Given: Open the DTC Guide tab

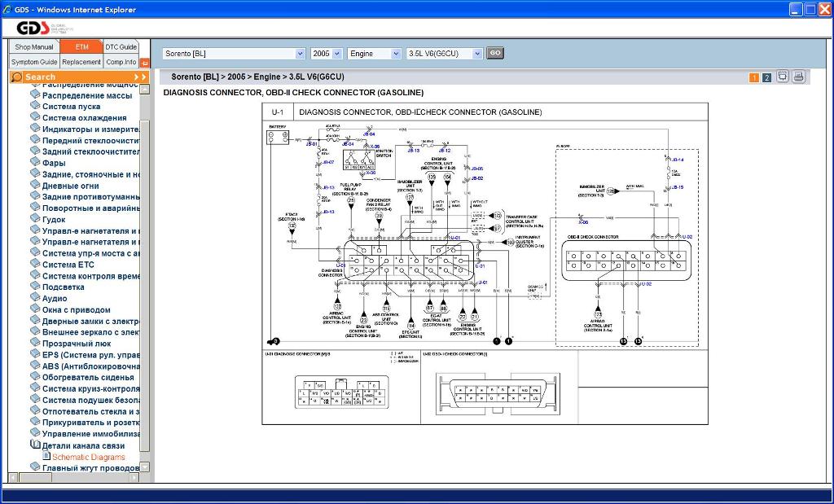Looking at the screenshot, I should click(x=121, y=47).
